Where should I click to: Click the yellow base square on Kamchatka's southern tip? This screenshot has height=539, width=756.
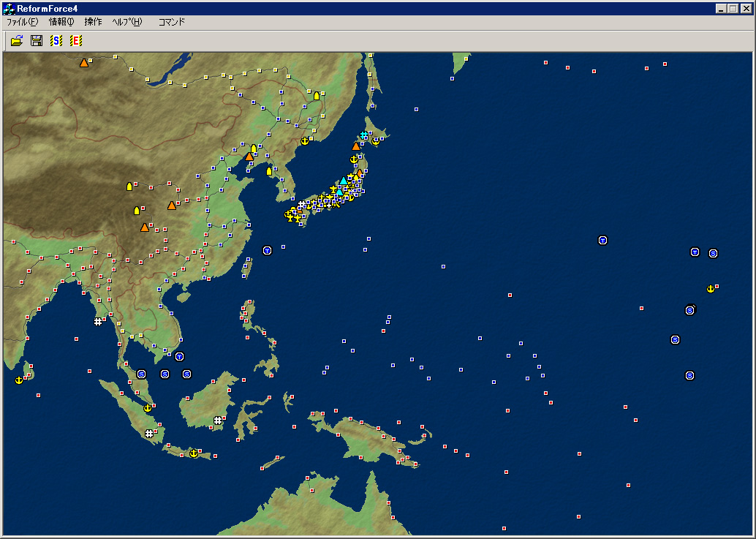pyautogui.click(x=466, y=59)
